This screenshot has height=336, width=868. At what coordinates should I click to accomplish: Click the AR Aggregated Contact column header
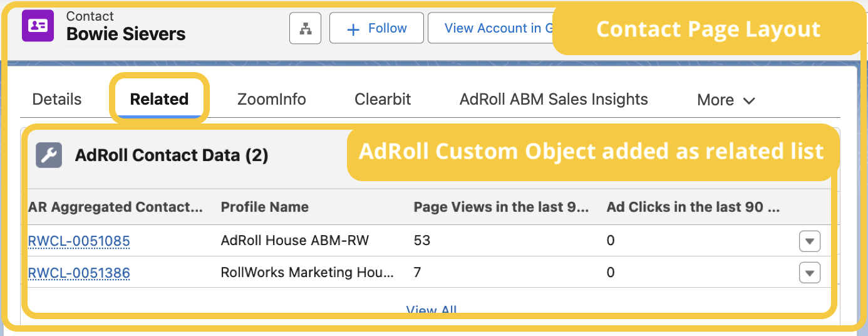[115, 207]
